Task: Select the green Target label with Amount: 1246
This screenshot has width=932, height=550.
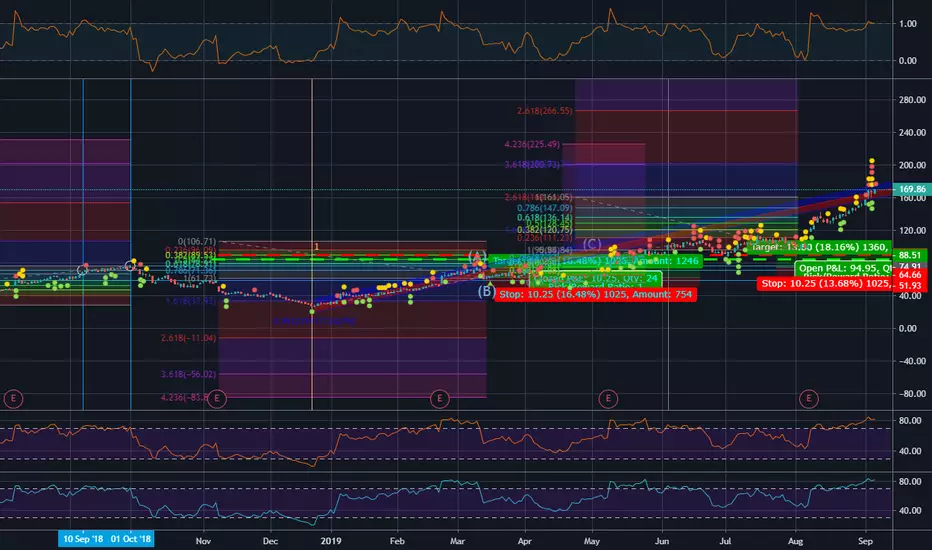Action: click(x=596, y=260)
